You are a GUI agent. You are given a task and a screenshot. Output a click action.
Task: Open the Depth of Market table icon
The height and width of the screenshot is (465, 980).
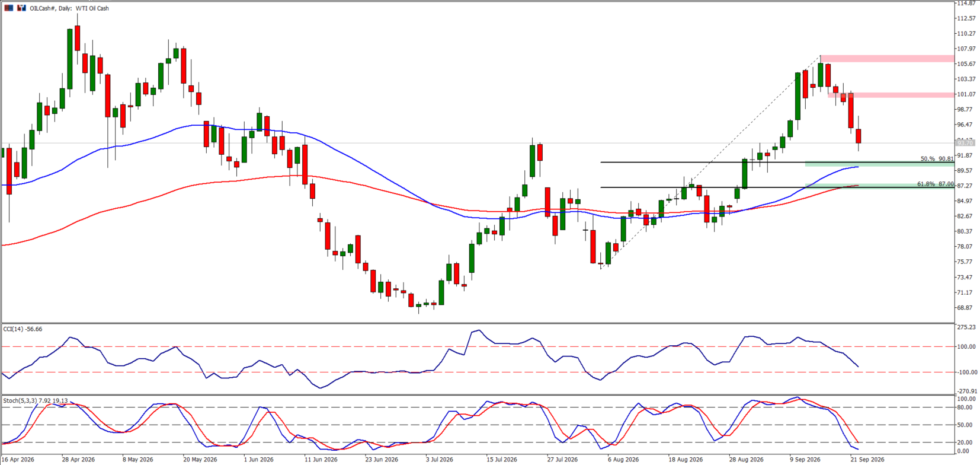pos(8,8)
